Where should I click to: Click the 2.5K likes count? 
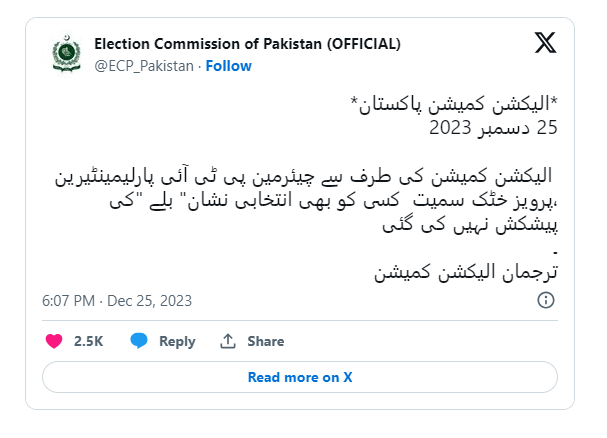(88, 341)
